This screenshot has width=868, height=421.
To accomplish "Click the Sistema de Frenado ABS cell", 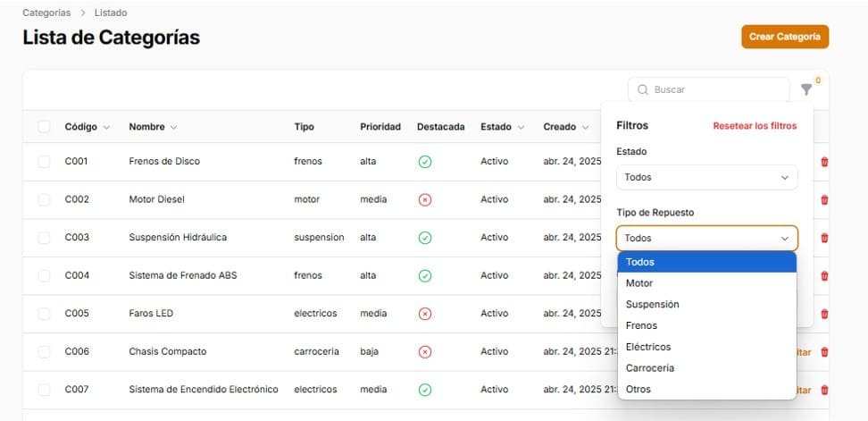I will [x=183, y=276].
